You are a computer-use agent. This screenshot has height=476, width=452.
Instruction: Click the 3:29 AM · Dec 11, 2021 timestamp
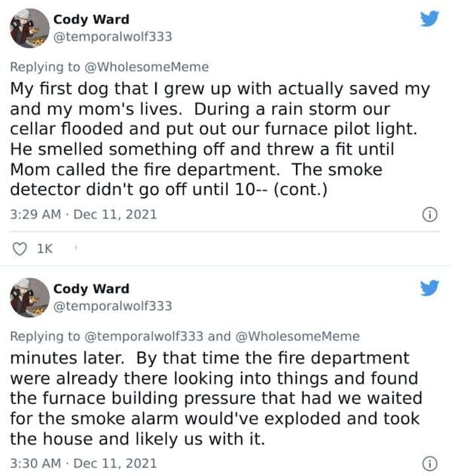83,214
